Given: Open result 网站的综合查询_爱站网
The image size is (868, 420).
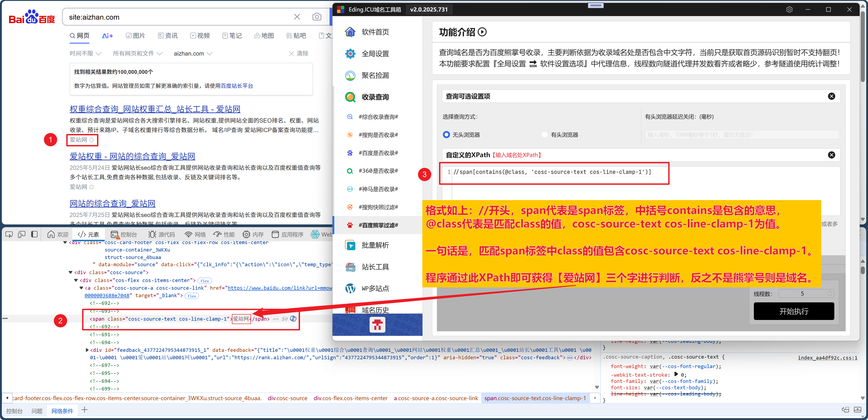Looking at the screenshot, I should 112,203.
